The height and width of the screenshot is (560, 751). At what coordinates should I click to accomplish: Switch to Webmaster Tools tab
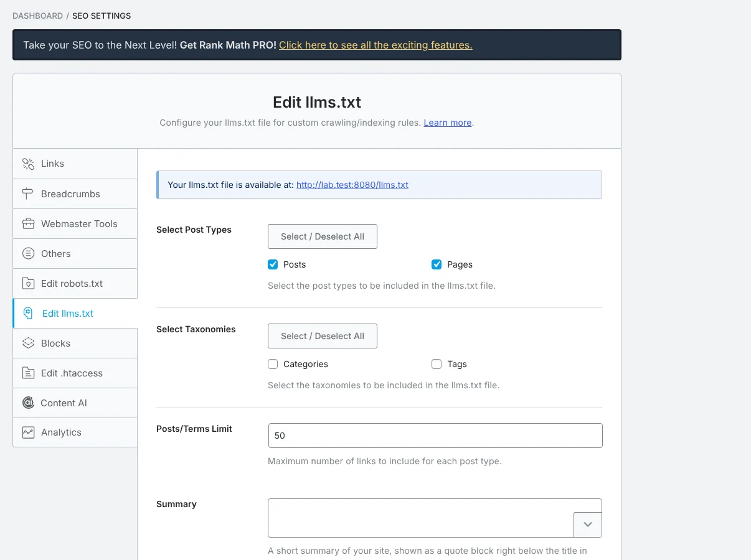coord(75,223)
